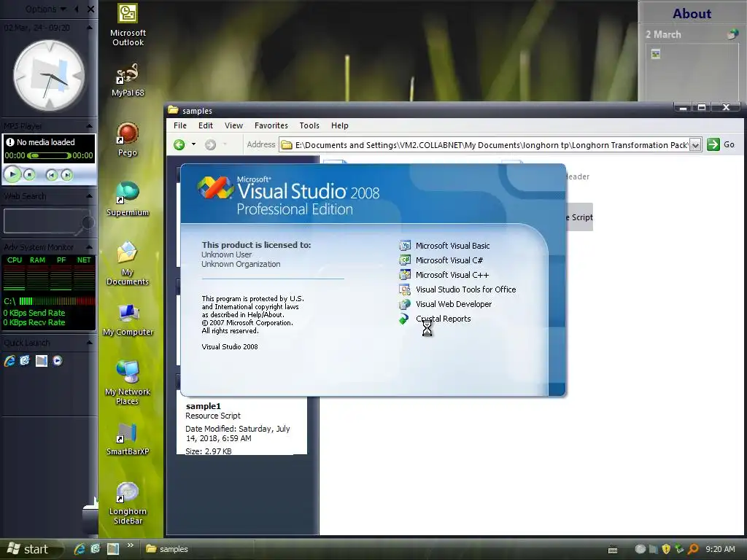Click the grayed Forward arrow in samples window

click(x=211, y=145)
